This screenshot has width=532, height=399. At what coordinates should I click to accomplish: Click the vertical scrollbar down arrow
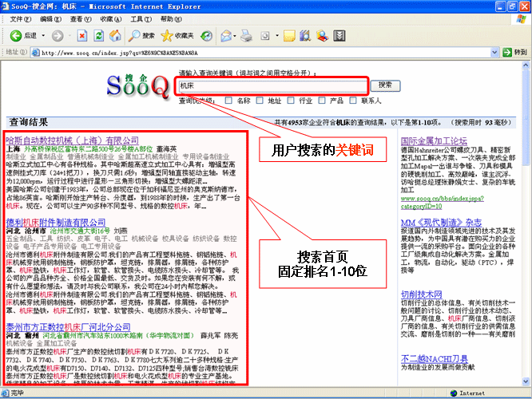coord(526,381)
